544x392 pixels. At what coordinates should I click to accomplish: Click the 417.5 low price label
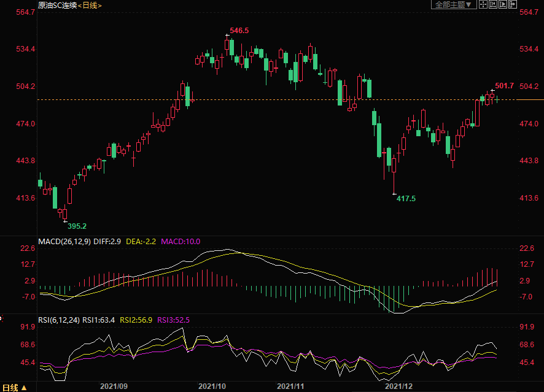(x=406, y=199)
